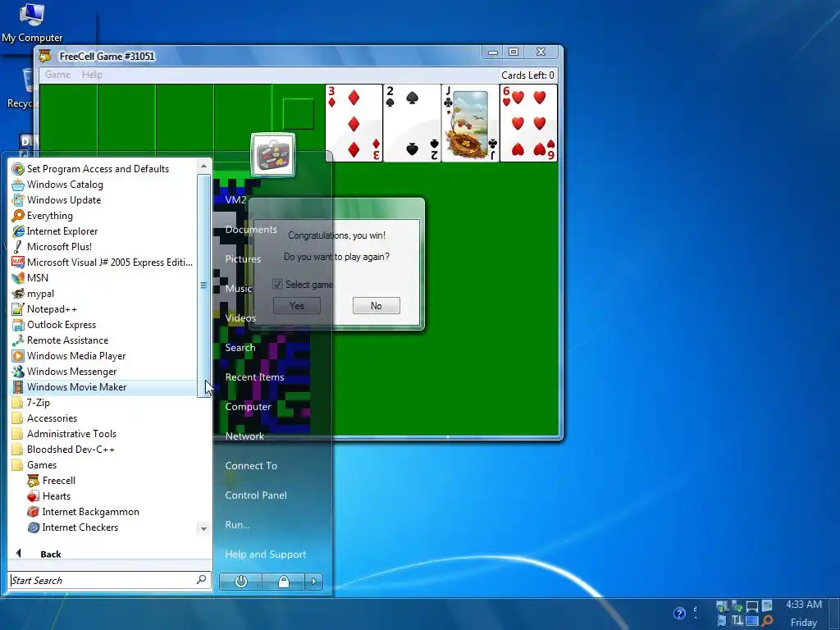
Task: Click the help question mark tray icon
Action: pyautogui.click(x=678, y=613)
